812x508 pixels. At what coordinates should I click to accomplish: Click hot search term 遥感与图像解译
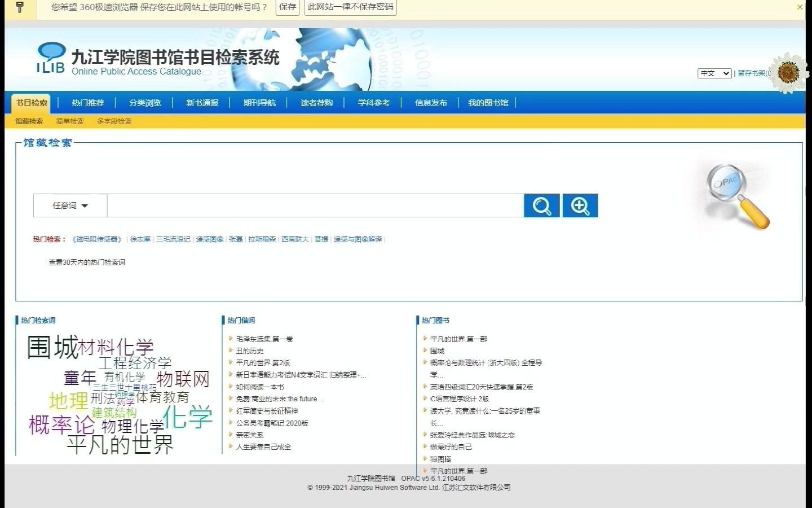(358, 239)
